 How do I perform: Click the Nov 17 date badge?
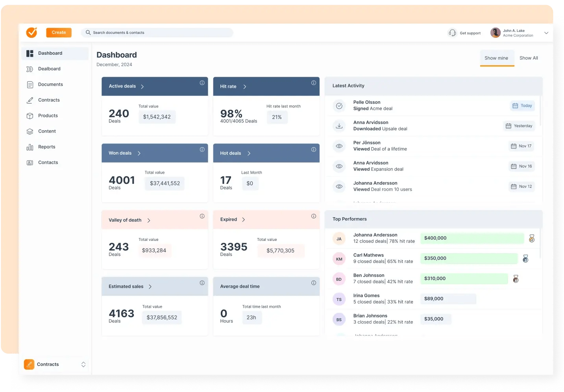pos(521,146)
